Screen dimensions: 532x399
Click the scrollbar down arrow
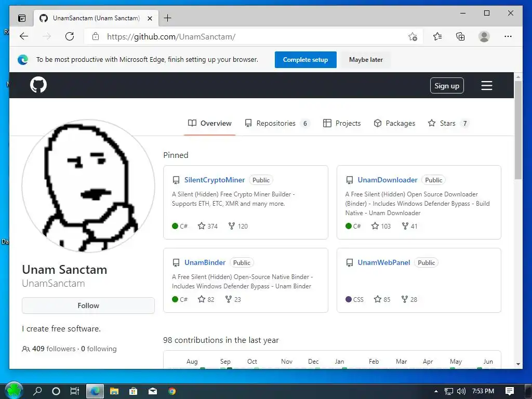[x=518, y=364]
